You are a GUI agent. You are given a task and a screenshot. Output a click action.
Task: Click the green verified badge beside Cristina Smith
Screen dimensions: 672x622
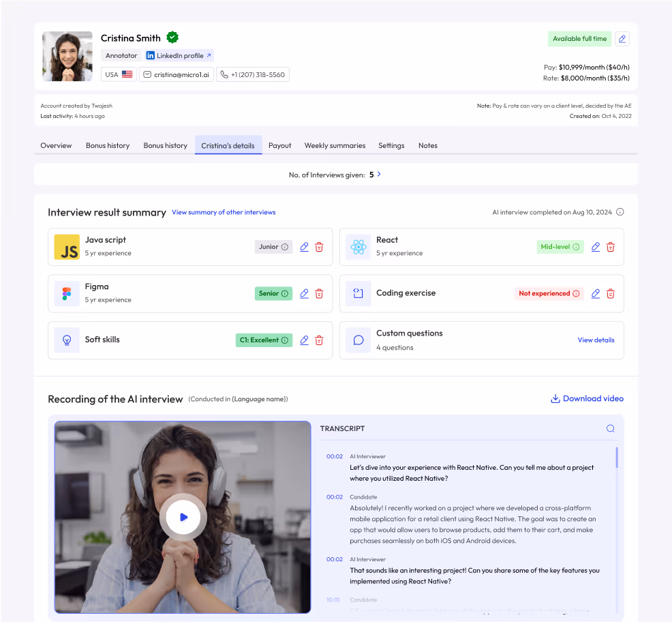click(172, 38)
